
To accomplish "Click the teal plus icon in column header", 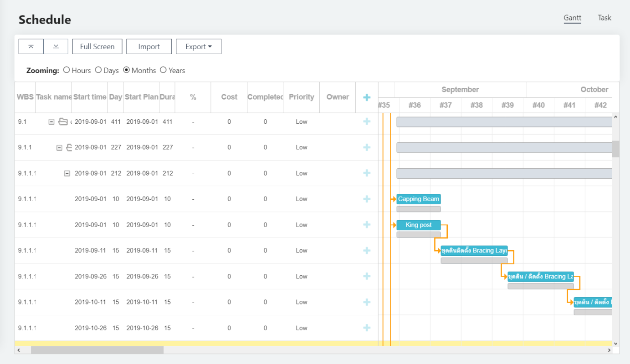I will tap(367, 97).
